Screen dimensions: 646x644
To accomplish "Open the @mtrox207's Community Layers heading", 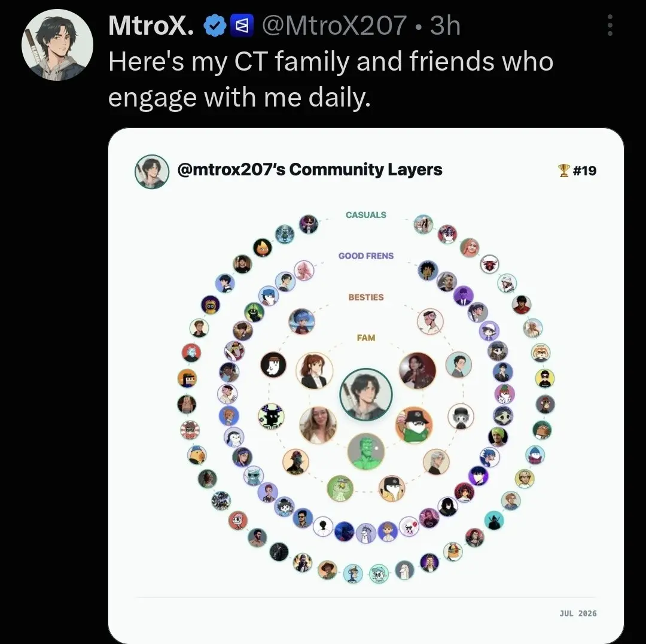I will (x=310, y=169).
